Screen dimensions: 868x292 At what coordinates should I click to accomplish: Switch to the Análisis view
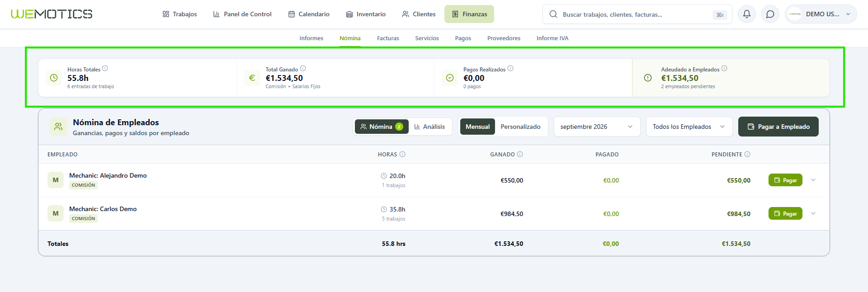(x=429, y=127)
